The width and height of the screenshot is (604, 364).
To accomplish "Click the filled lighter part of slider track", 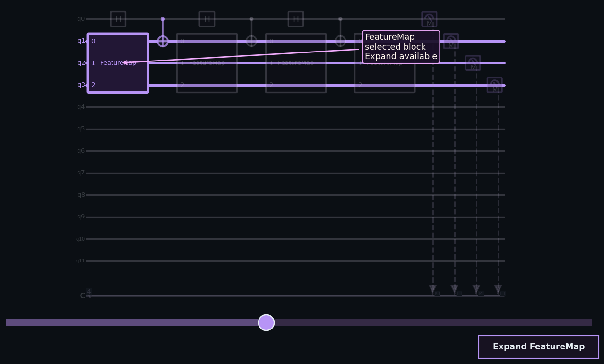I will pyautogui.click(x=132, y=322).
